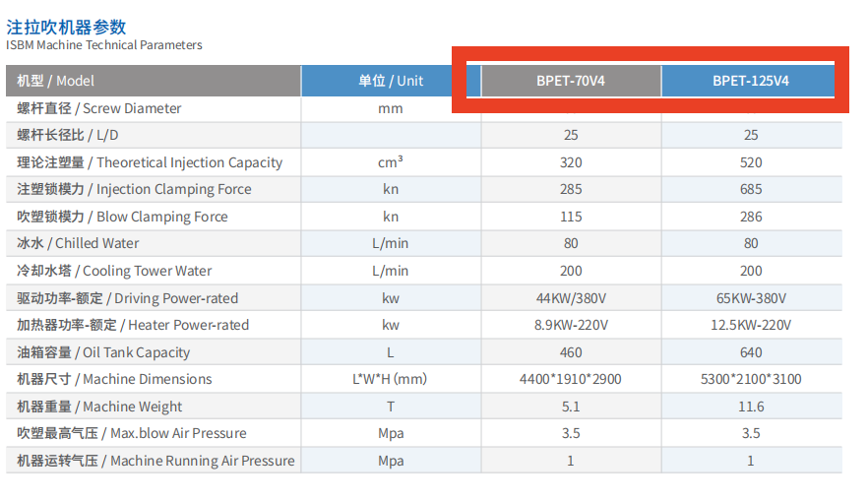Click the dimensions cell '4400*1910*2900'
The width and height of the screenshot is (868, 502).
[x=571, y=380]
